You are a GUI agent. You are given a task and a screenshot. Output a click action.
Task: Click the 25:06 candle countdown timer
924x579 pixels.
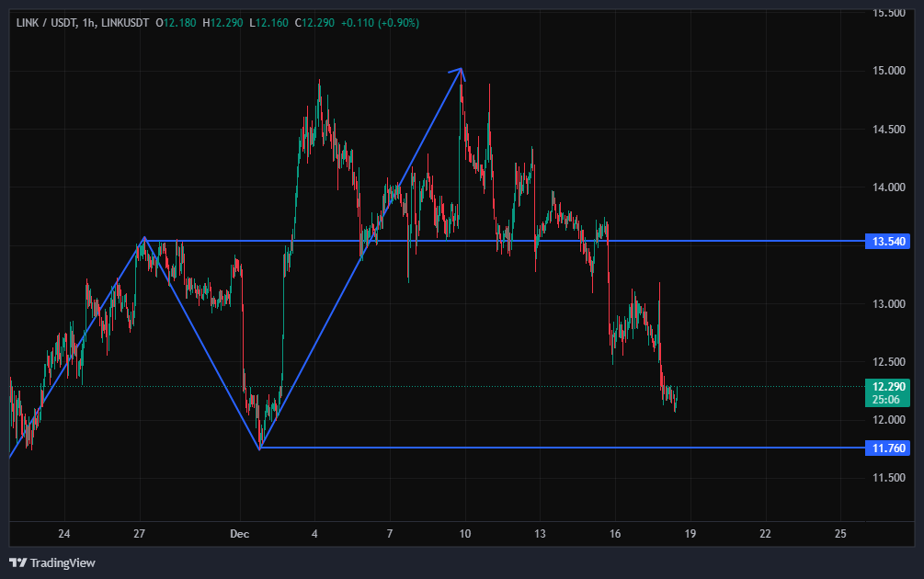pos(887,400)
